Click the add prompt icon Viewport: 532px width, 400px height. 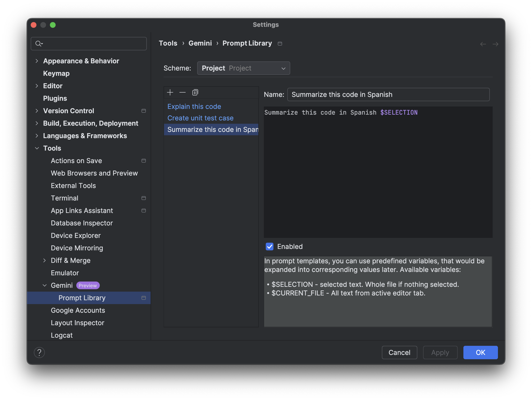[x=169, y=92]
